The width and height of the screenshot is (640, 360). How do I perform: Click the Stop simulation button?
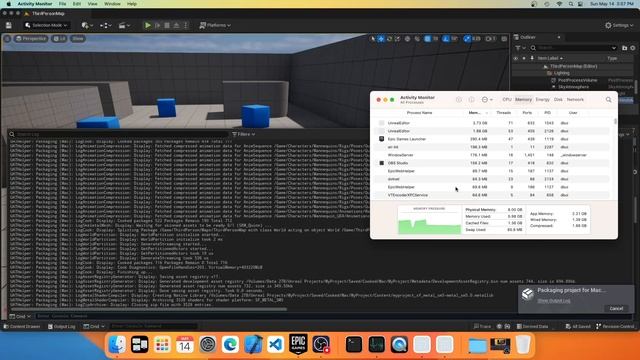point(167,25)
